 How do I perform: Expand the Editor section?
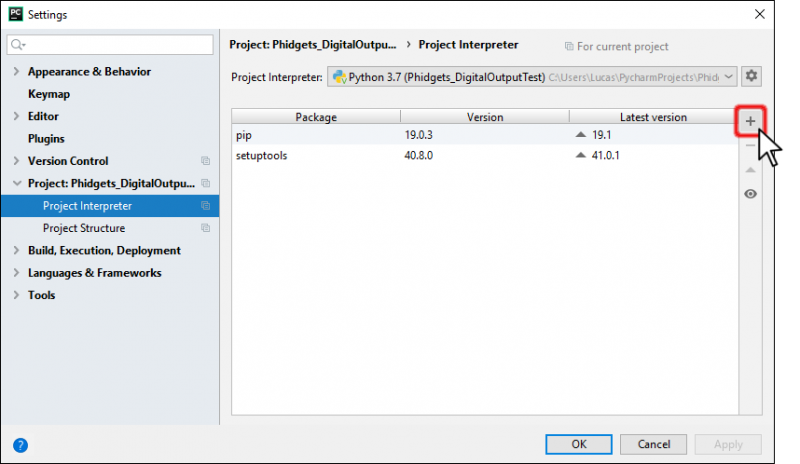point(16,116)
